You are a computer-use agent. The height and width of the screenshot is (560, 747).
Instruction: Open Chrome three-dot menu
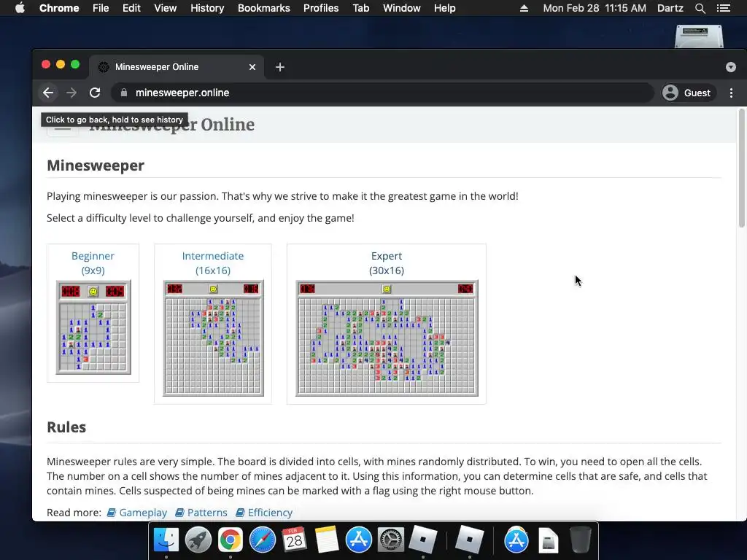point(731,93)
